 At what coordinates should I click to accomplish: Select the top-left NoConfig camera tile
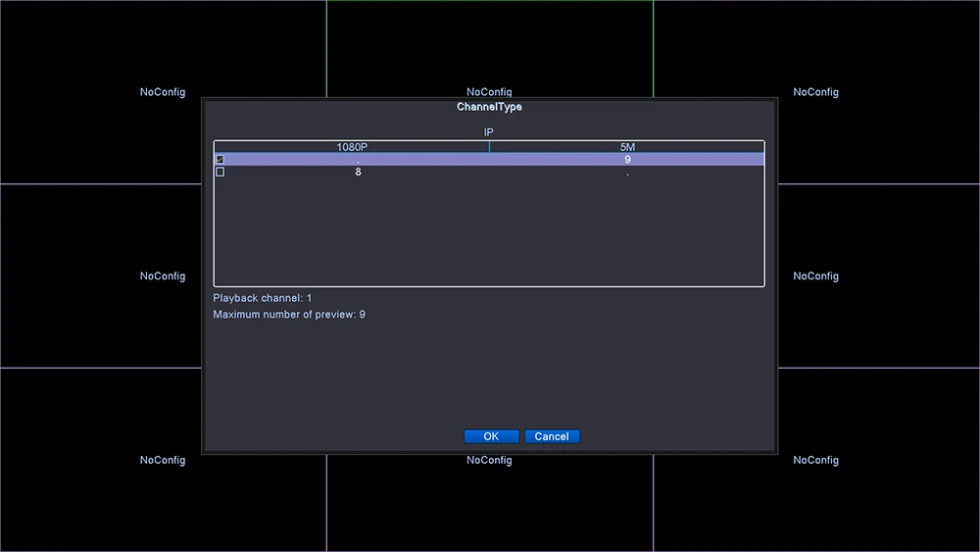pos(163,92)
